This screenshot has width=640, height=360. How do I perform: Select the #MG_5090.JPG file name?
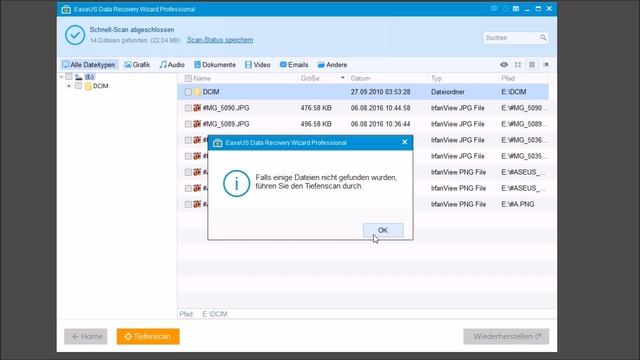226,108
